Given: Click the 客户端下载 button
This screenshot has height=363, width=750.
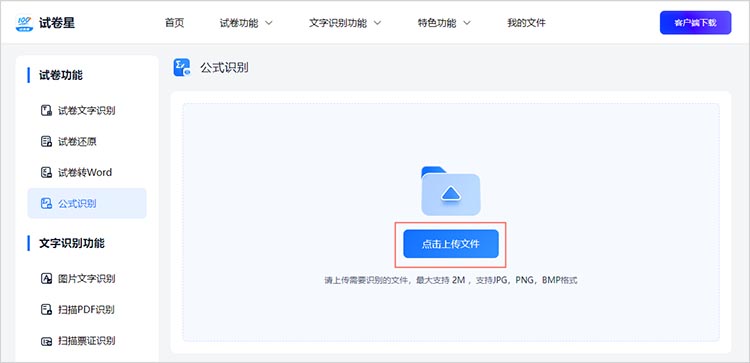Looking at the screenshot, I should tap(695, 22).
